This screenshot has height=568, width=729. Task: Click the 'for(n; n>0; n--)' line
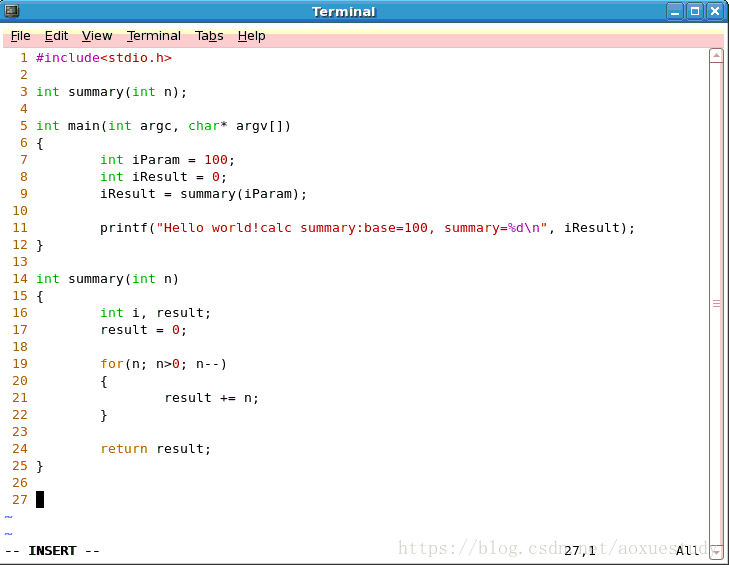click(x=163, y=363)
